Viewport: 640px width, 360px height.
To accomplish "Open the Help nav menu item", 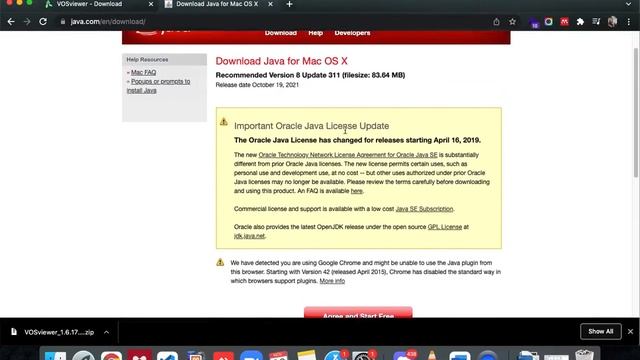I will (316, 33).
